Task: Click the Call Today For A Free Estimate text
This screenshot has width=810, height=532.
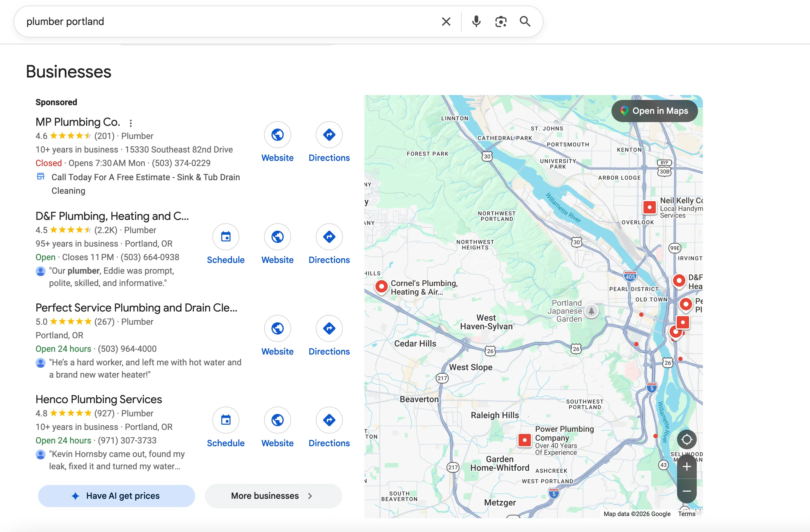Action: pos(146,184)
